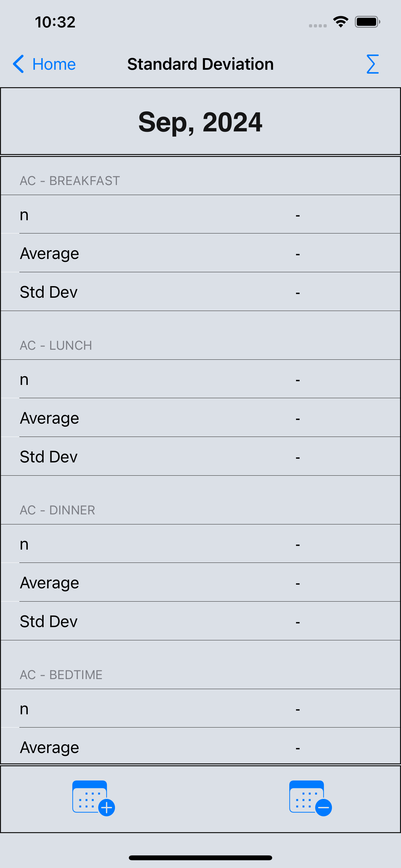Viewport: 401px width, 868px height.
Task: Select Std Dev row under AC - Dinner
Action: point(200,621)
